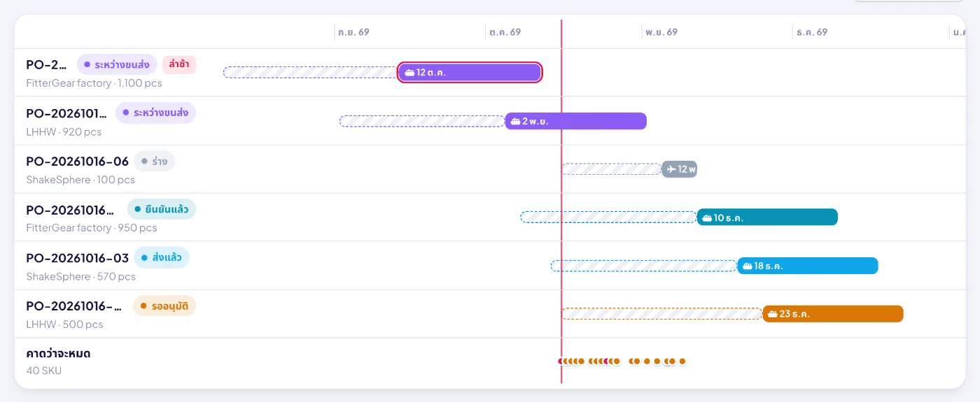Click the รออนุมัติ pending approval badge
Viewport: 980px width, 402px height.
[164, 306]
